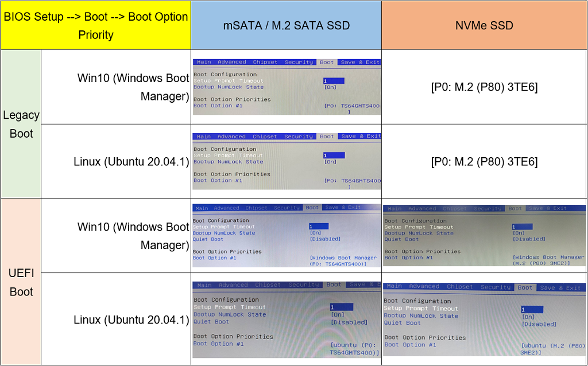Click the Main tab in UEFI Linux NVMe image
The height and width of the screenshot is (366, 588).
click(394, 286)
